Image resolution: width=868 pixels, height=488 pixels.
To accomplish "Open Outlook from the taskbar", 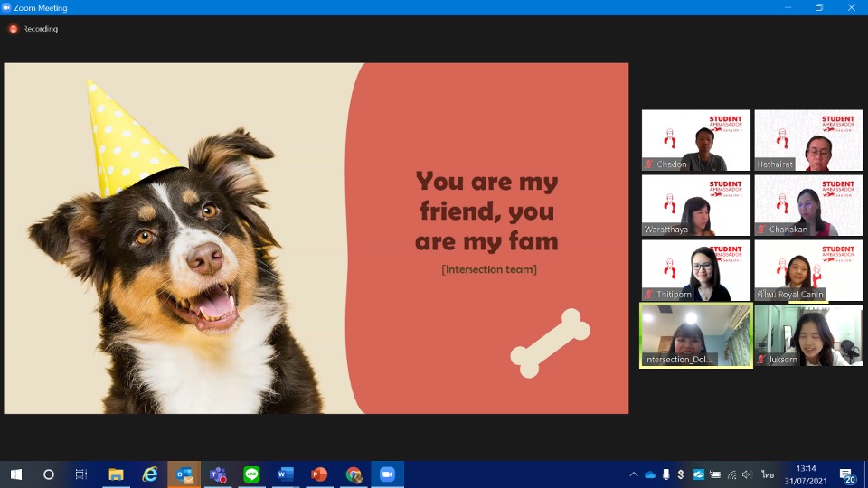I will 184,474.
